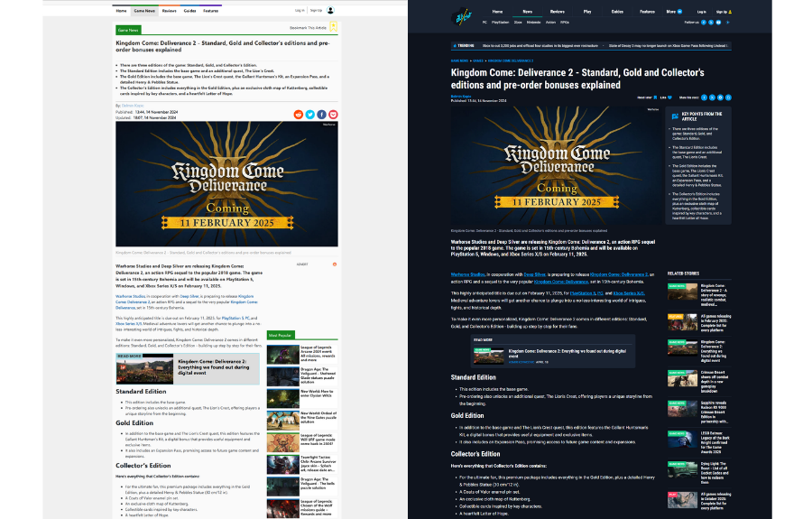The width and height of the screenshot is (812, 519).
Task: Click Sign Up link on the light site
Action: click(x=316, y=10)
